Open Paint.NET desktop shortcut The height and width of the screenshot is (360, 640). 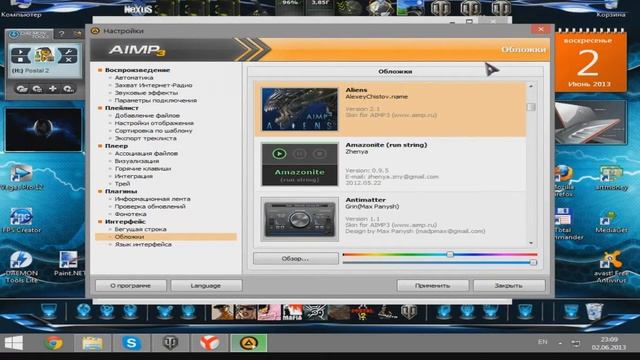coord(69,264)
